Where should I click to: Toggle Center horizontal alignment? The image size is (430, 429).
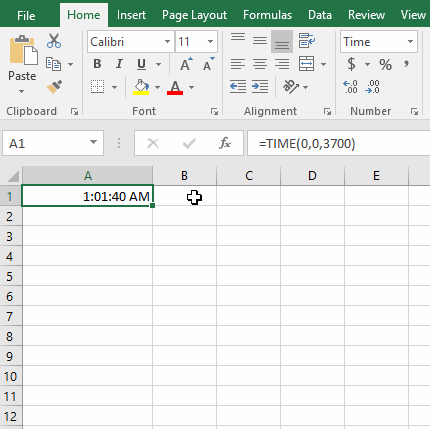coord(260,64)
